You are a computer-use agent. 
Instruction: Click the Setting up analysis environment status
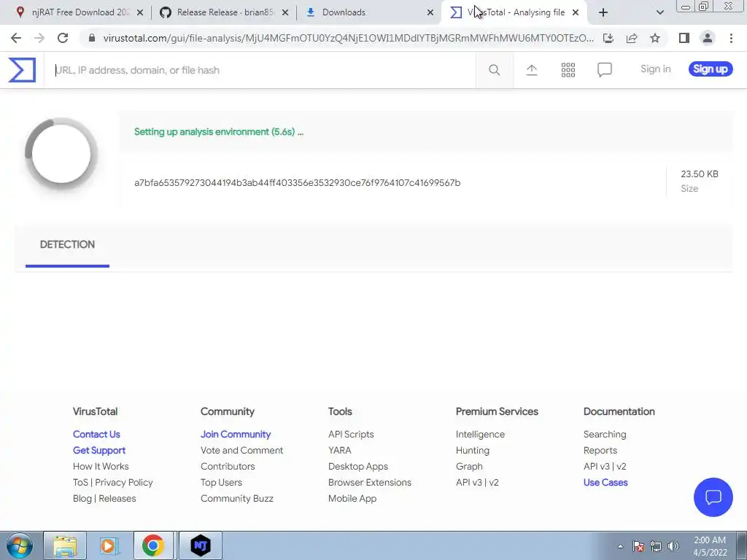point(219,132)
